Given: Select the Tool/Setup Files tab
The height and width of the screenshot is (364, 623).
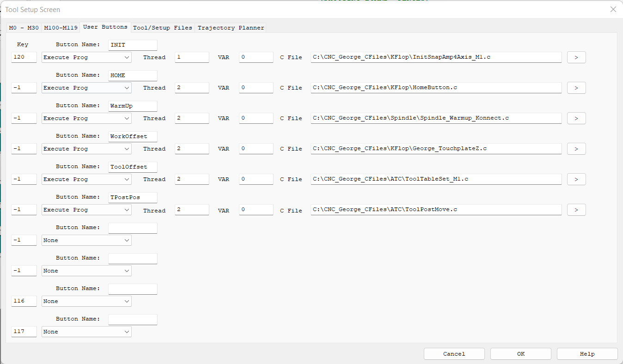Looking at the screenshot, I should (162, 28).
